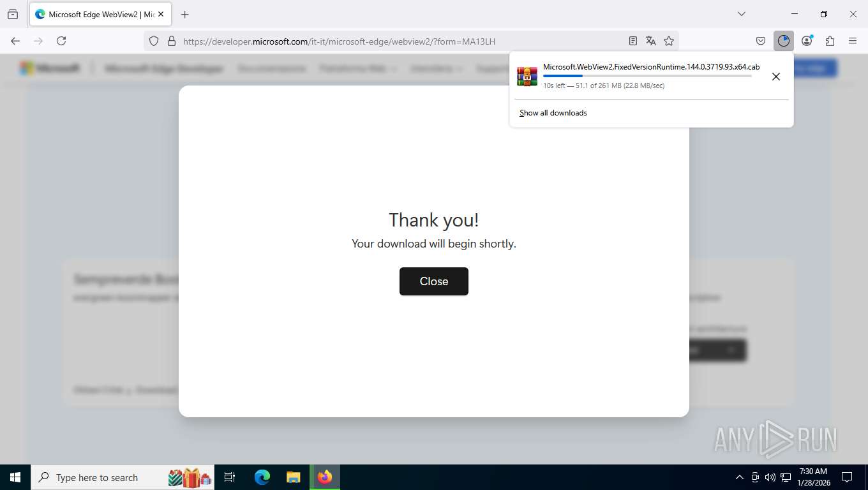Launch Microsoft Edge from taskbar
Screen dimensions: 868x490
click(x=262, y=477)
